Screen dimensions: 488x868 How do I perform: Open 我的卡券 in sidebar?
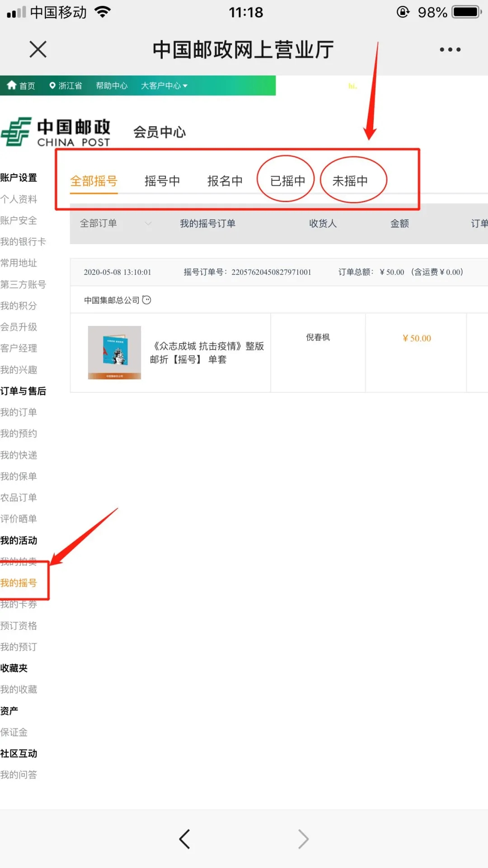tap(19, 604)
